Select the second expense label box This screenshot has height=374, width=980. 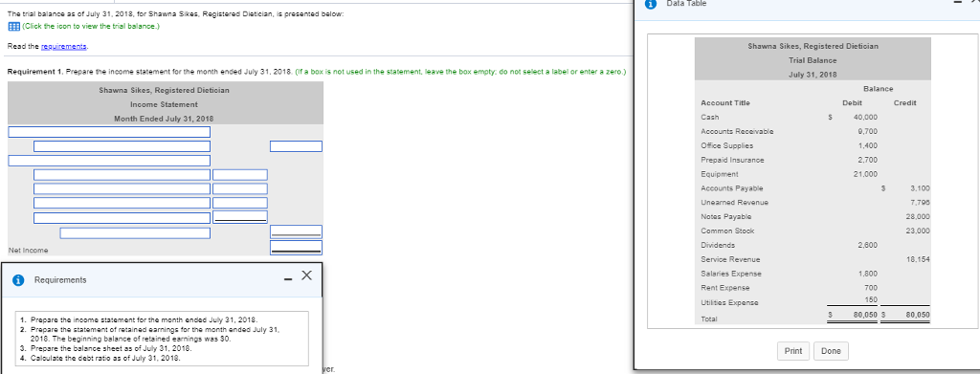(122, 188)
